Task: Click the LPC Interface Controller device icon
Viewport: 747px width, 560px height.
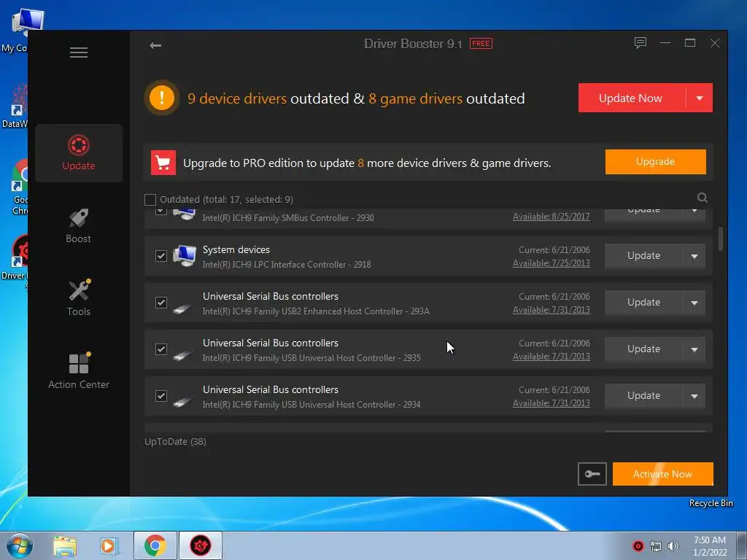Action: point(185,256)
